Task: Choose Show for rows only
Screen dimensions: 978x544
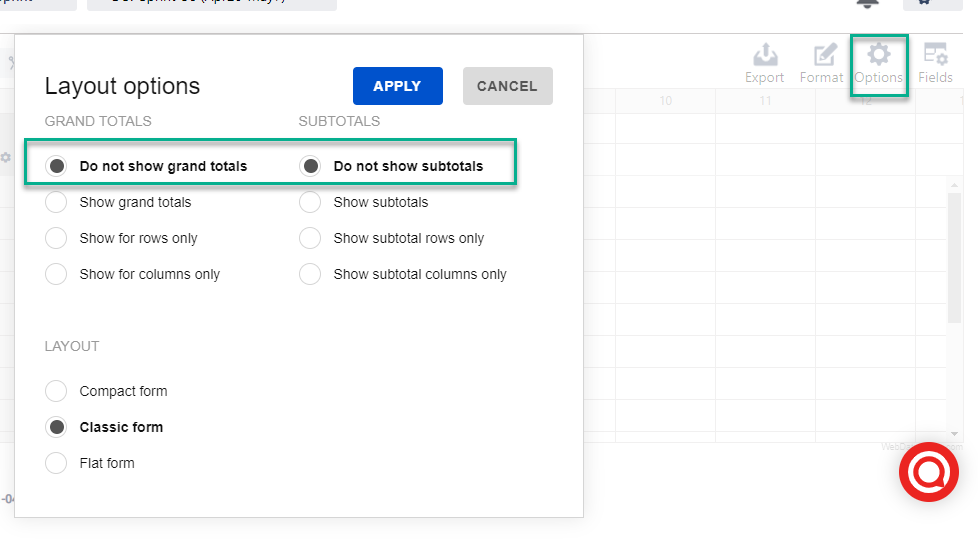Action: coord(57,238)
